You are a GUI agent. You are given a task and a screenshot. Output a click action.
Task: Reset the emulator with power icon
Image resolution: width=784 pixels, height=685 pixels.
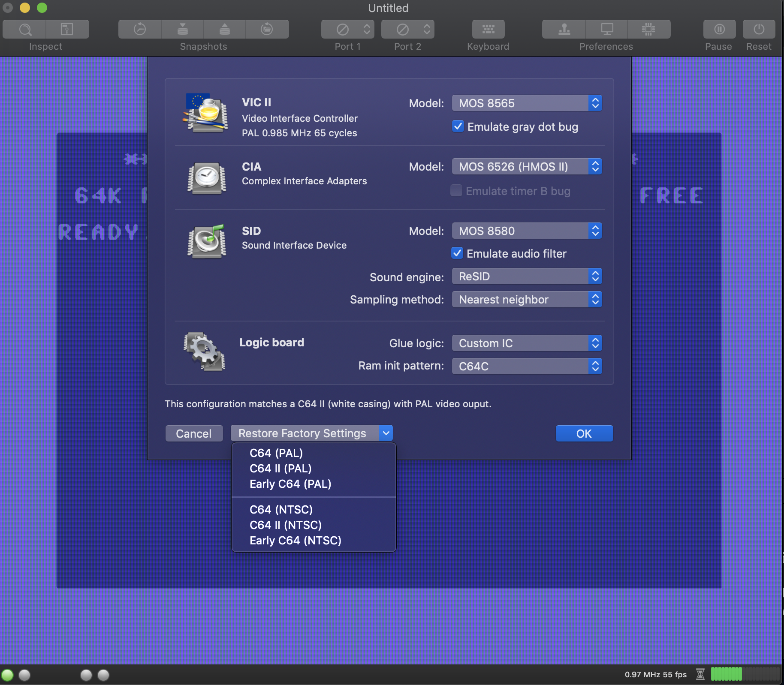[x=759, y=29]
